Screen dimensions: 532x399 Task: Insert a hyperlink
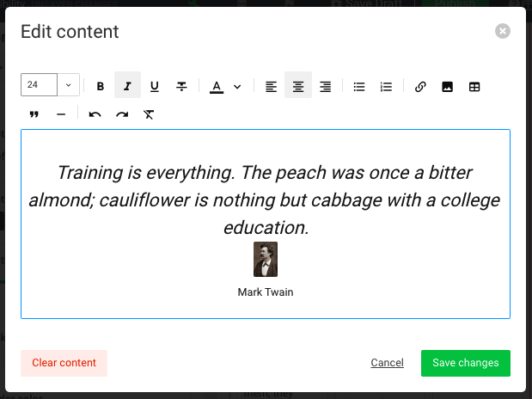pos(420,86)
